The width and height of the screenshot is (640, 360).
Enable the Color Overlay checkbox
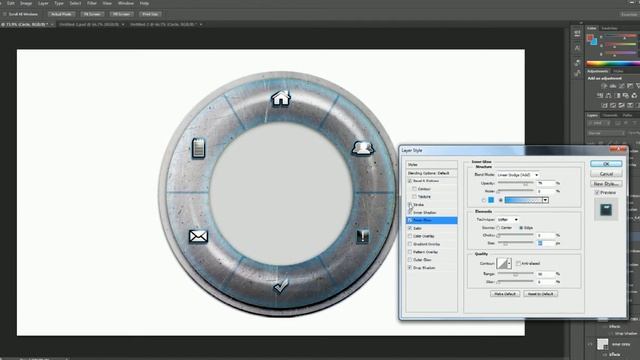(x=410, y=236)
